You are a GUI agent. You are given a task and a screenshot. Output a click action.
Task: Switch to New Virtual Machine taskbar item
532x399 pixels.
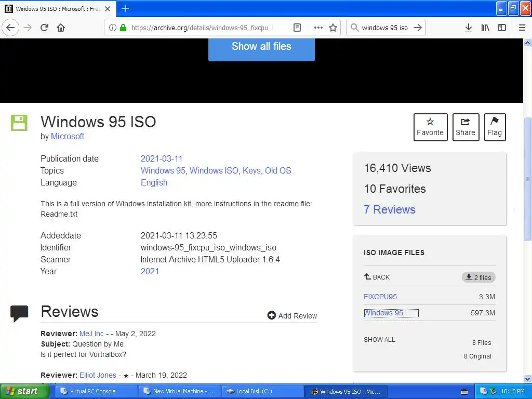pyautogui.click(x=179, y=392)
